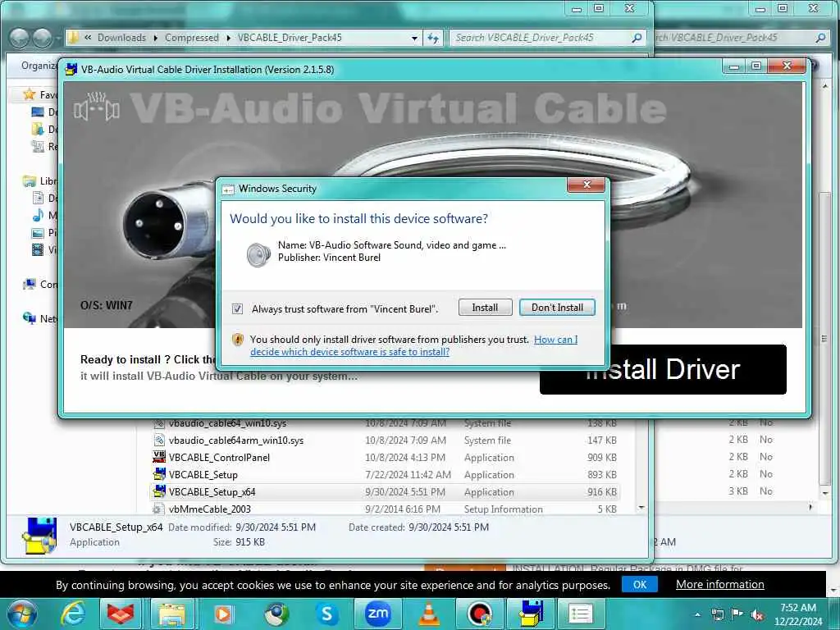Screen dimensions: 840x630
Task: Click VB-Audio cable logo icon in banner
Action: tap(97, 107)
